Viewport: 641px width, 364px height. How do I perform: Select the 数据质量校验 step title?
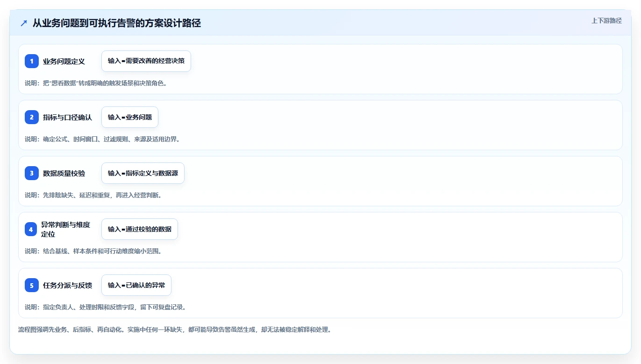[64, 173]
